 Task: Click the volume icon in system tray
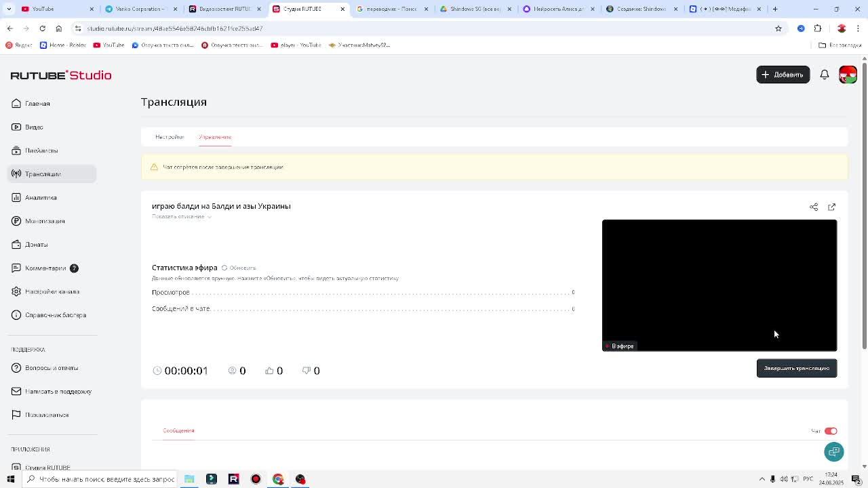tap(784, 479)
